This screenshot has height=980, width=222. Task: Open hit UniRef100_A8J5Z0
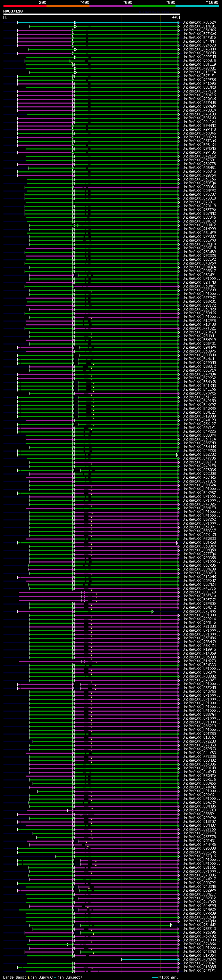tap(199, 23)
